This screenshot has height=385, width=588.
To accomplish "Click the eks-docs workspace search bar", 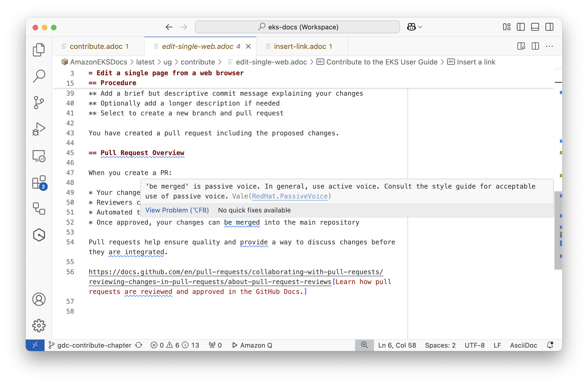I will point(297,27).
